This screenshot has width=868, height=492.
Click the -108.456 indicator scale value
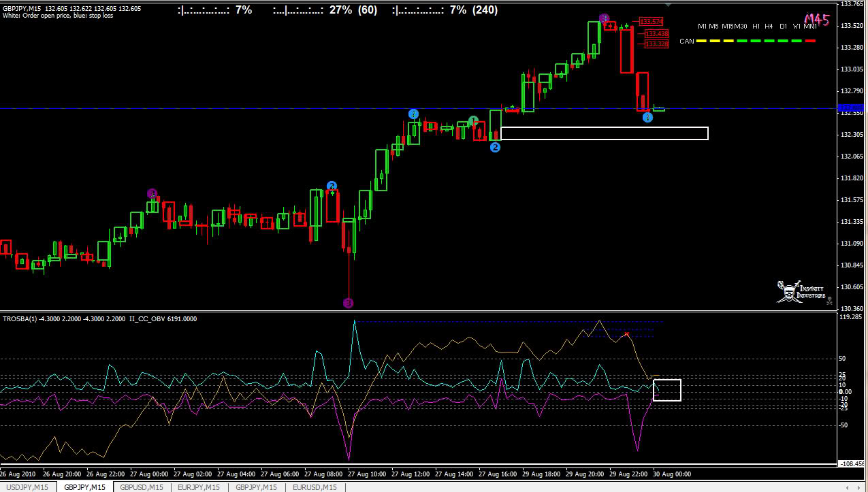(852, 463)
